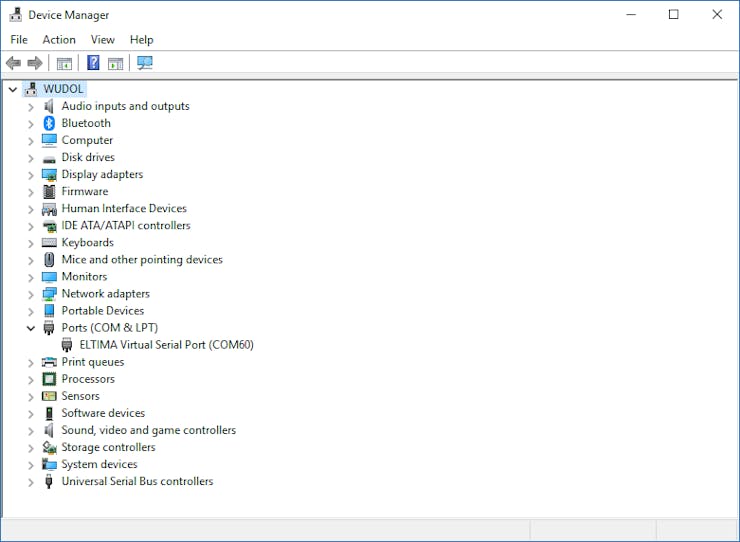Open the File menu

coord(19,40)
